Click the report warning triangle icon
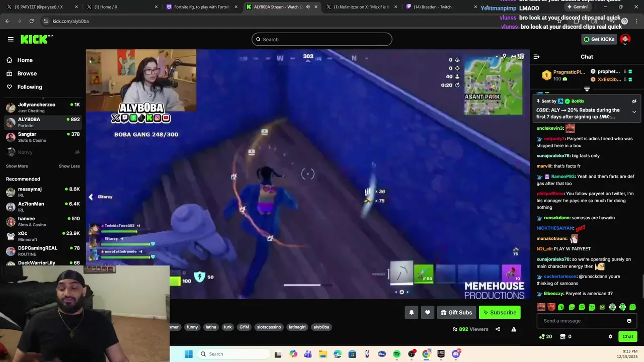644x362 pixels. 514,329
